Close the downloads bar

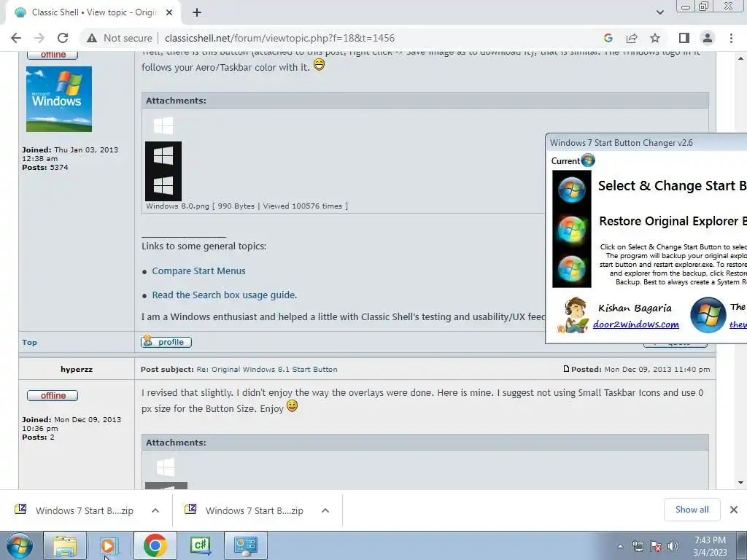[x=734, y=510]
